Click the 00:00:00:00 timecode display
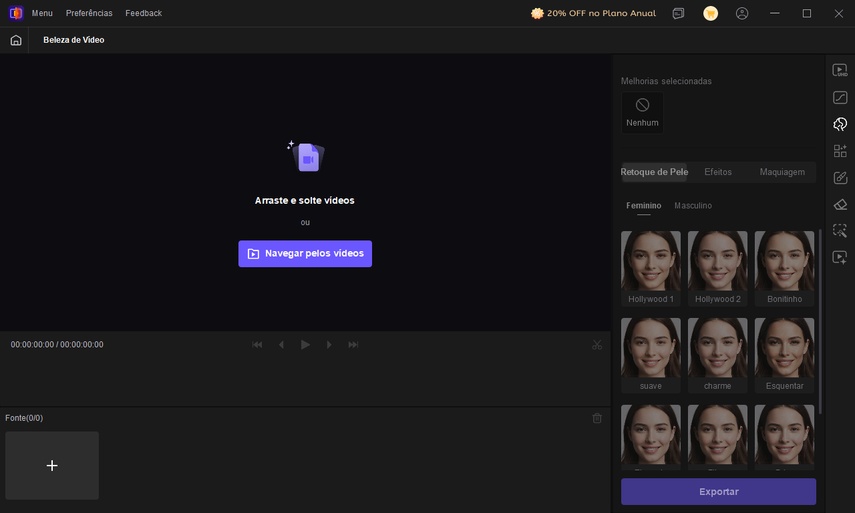 point(57,345)
